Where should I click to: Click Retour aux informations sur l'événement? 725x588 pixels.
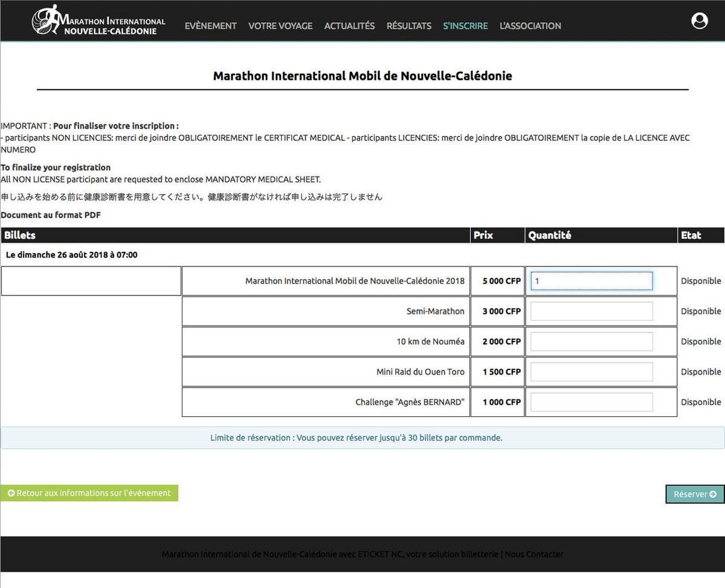89,493
